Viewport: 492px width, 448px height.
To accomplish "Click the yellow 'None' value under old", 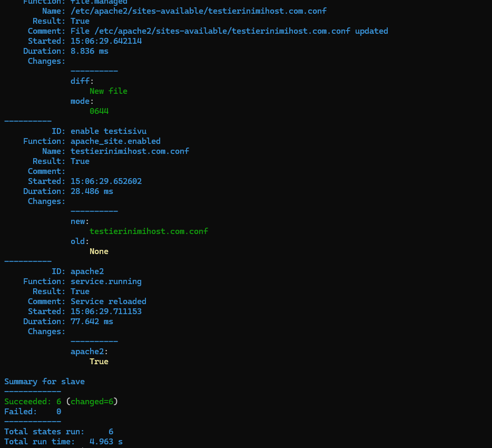I will pos(99,251).
